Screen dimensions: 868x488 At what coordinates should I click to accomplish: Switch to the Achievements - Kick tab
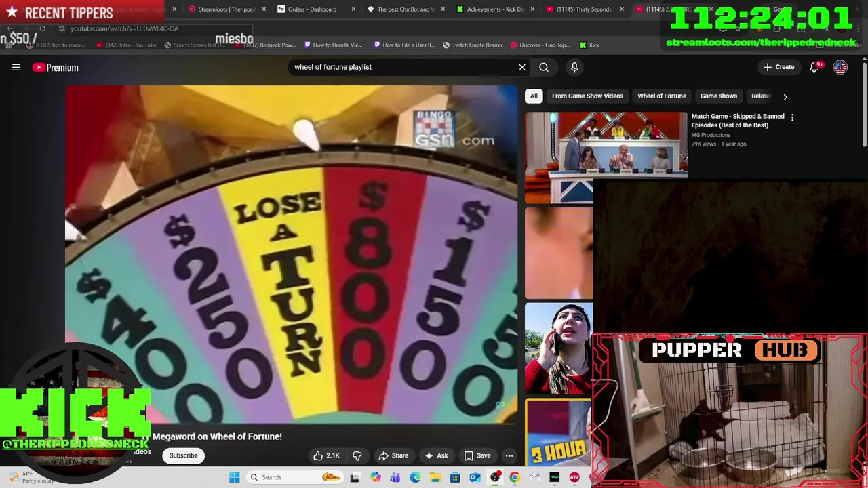coord(495,9)
